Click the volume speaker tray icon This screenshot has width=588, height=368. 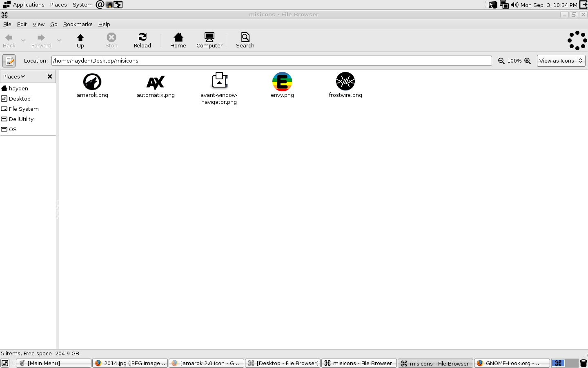click(514, 4)
